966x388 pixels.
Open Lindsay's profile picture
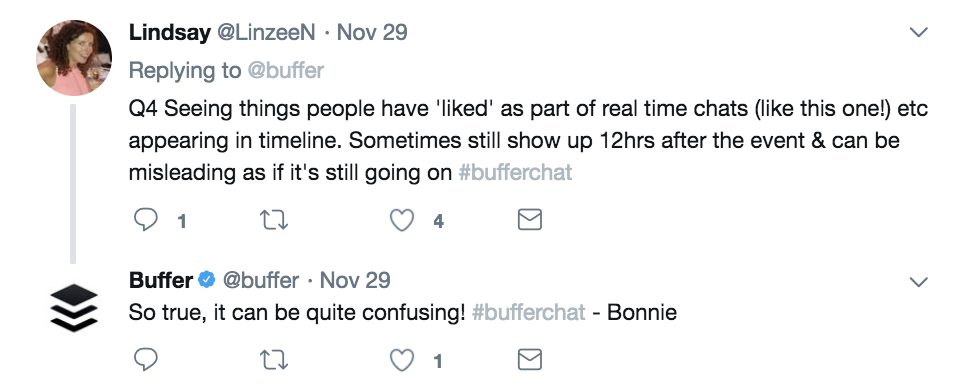74,58
